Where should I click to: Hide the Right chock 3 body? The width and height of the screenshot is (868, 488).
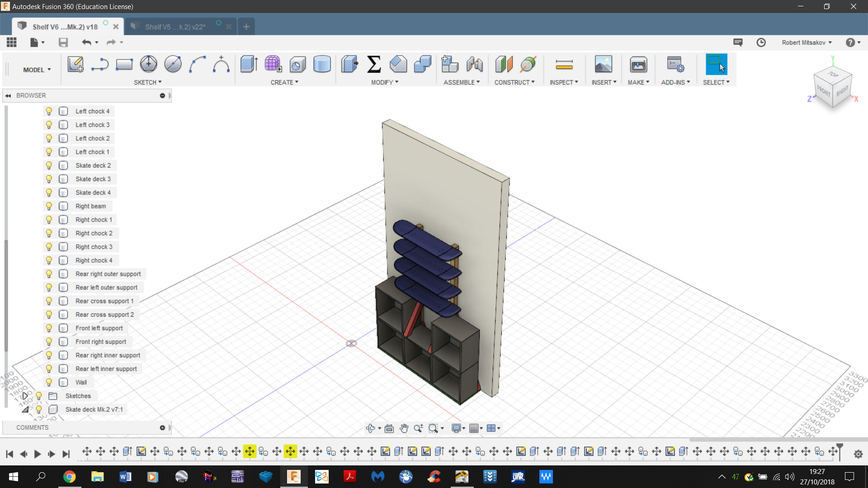[x=49, y=247]
